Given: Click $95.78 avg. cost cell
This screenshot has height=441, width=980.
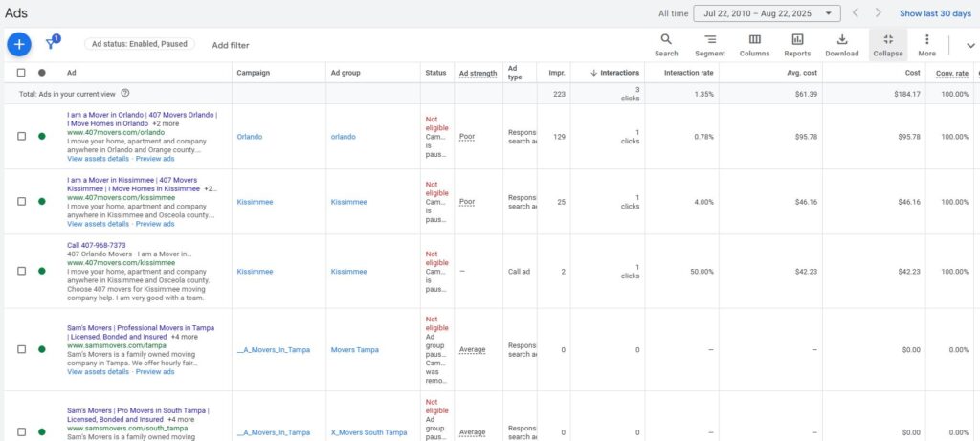Looking at the screenshot, I should coord(806,137).
